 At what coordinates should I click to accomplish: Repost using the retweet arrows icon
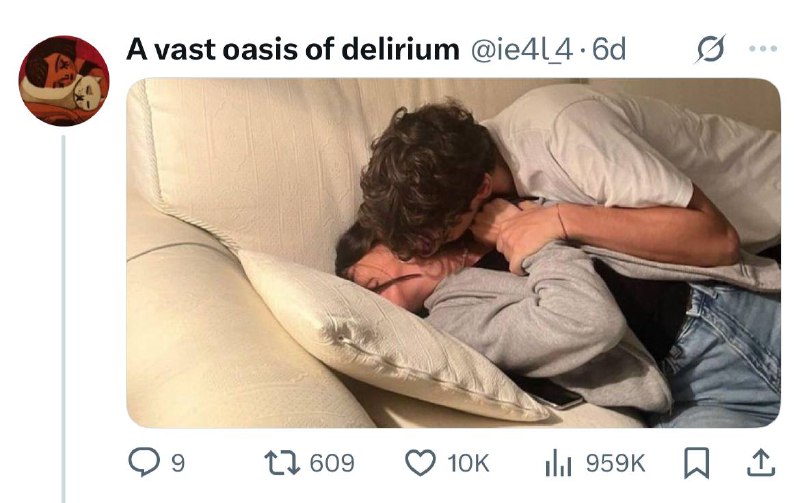283,463
